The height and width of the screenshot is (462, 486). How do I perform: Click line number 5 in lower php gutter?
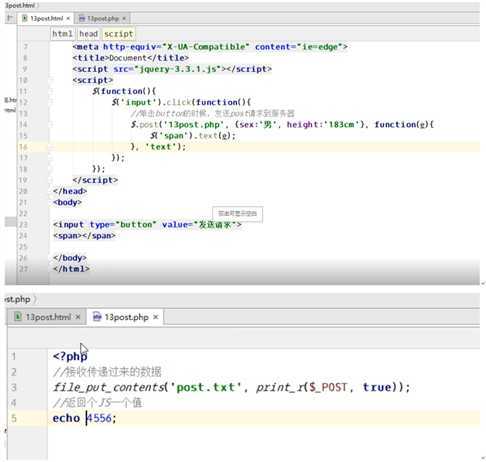(x=14, y=418)
